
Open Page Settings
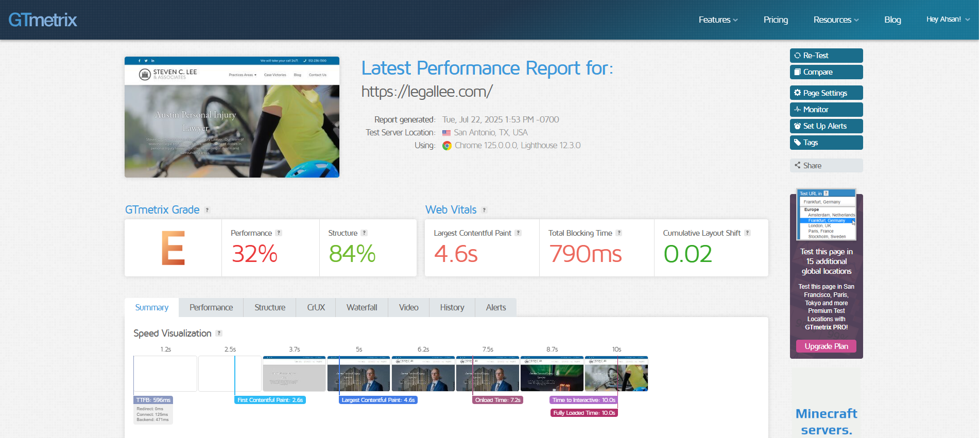pyautogui.click(x=826, y=93)
